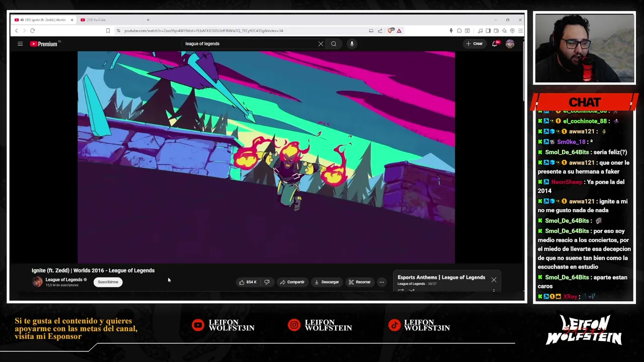Viewport: 644px width, 362px height.
Task: Clear the 'league of legends' search text
Action: (x=320, y=44)
